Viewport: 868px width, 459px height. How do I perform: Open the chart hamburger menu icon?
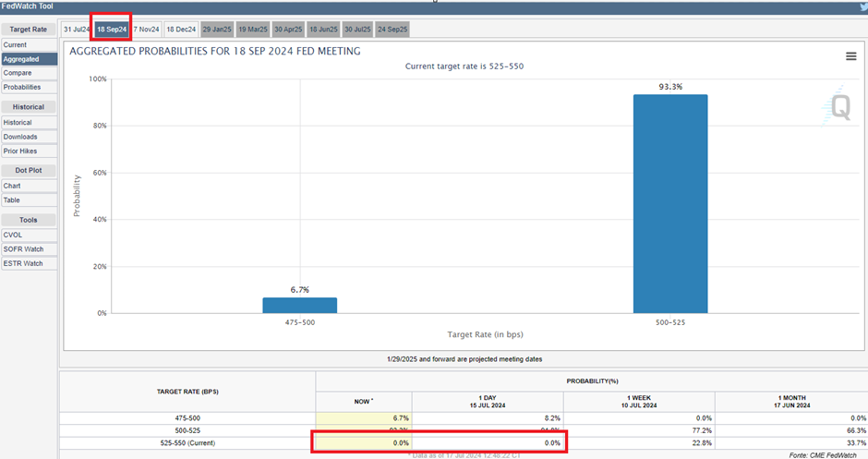point(850,56)
